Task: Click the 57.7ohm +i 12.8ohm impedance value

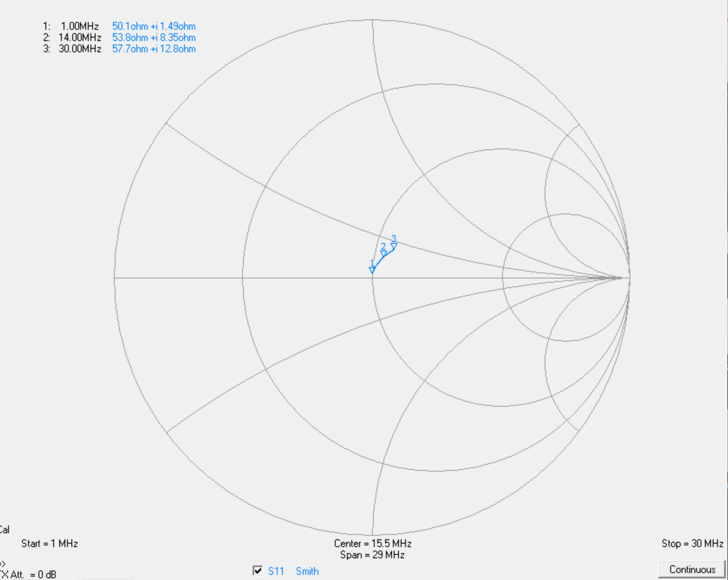Action: pos(154,49)
